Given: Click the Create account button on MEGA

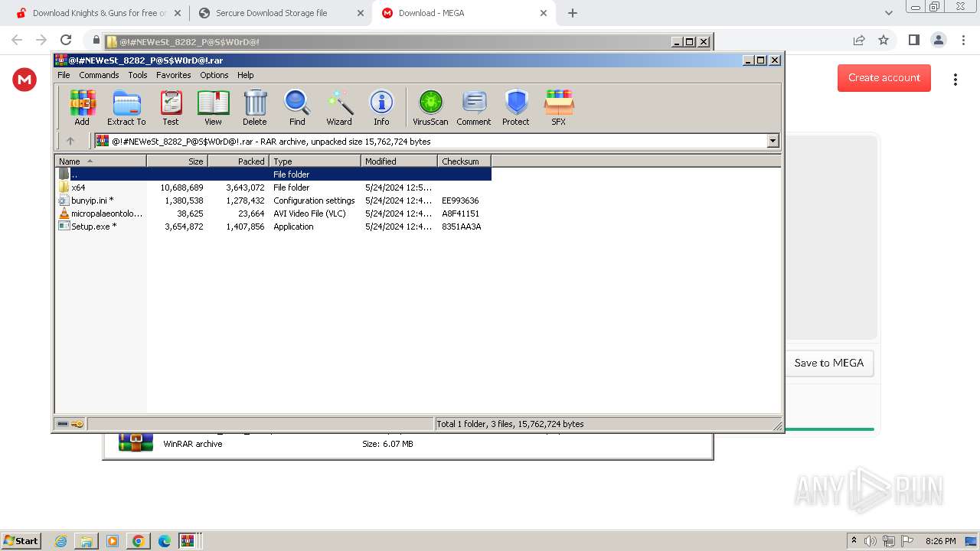Looking at the screenshot, I should (884, 77).
